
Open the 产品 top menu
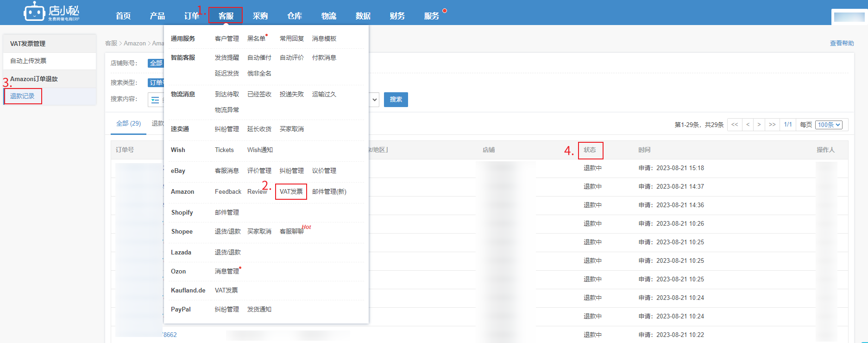157,16
